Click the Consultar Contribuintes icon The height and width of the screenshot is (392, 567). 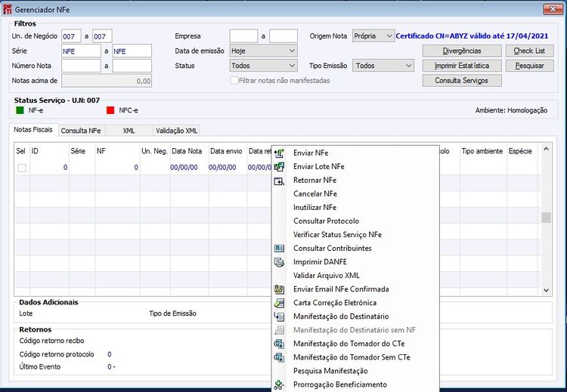[278, 248]
